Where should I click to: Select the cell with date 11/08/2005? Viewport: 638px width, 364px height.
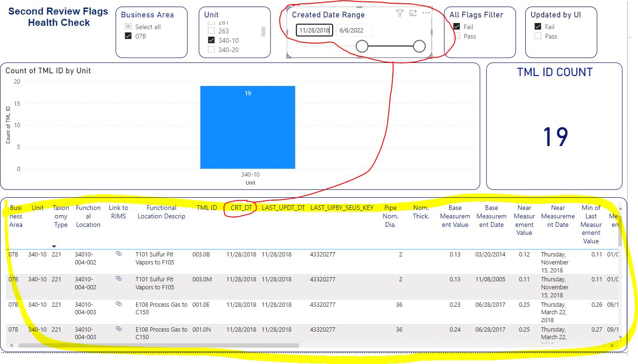click(x=490, y=279)
